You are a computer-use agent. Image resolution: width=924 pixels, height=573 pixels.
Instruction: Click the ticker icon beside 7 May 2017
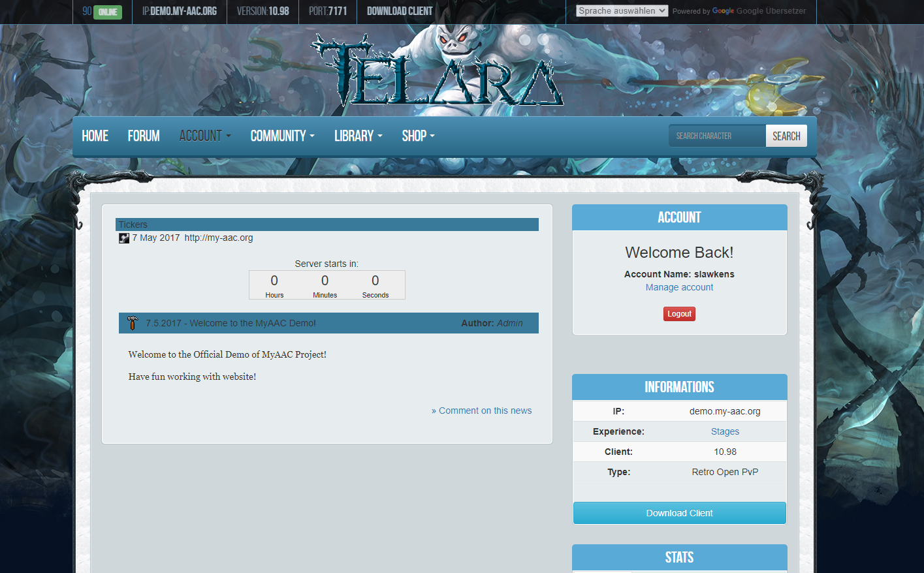click(123, 238)
